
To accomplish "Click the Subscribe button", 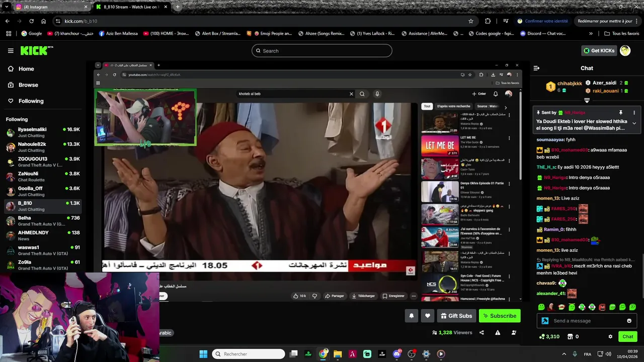I will [500, 316].
